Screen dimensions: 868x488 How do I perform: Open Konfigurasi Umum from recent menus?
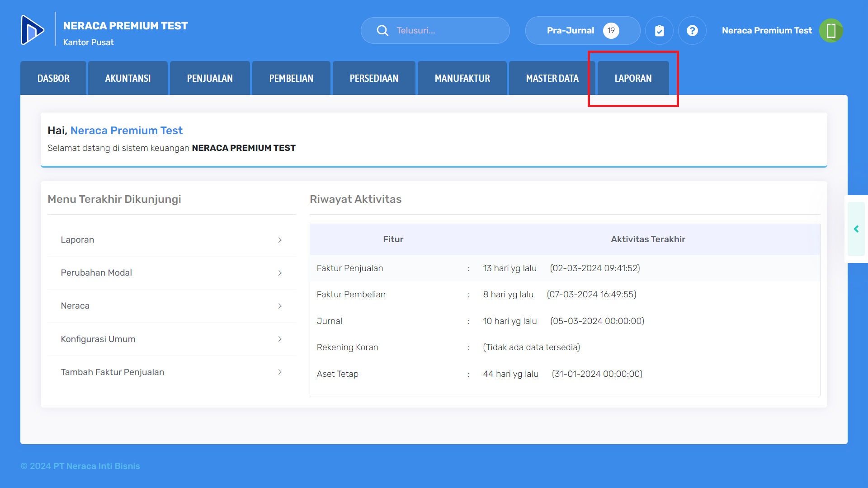(x=172, y=339)
